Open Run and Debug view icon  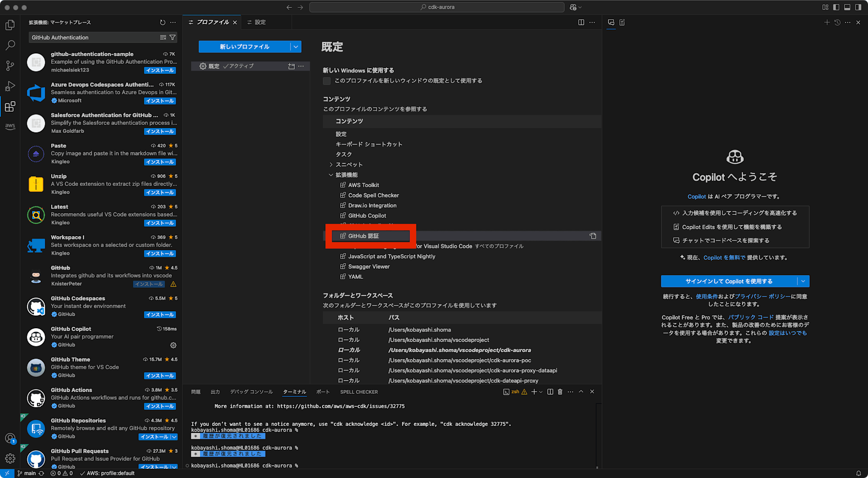[x=10, y=86]
